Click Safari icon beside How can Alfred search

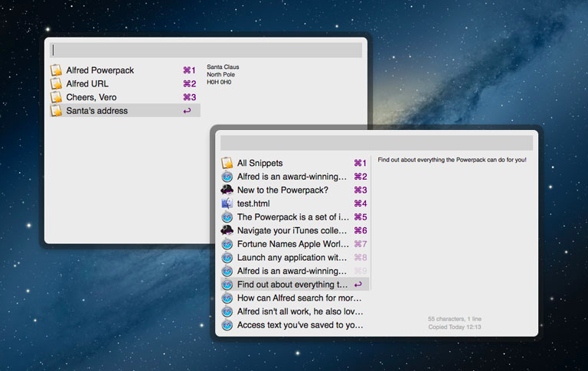coord(227,298)
